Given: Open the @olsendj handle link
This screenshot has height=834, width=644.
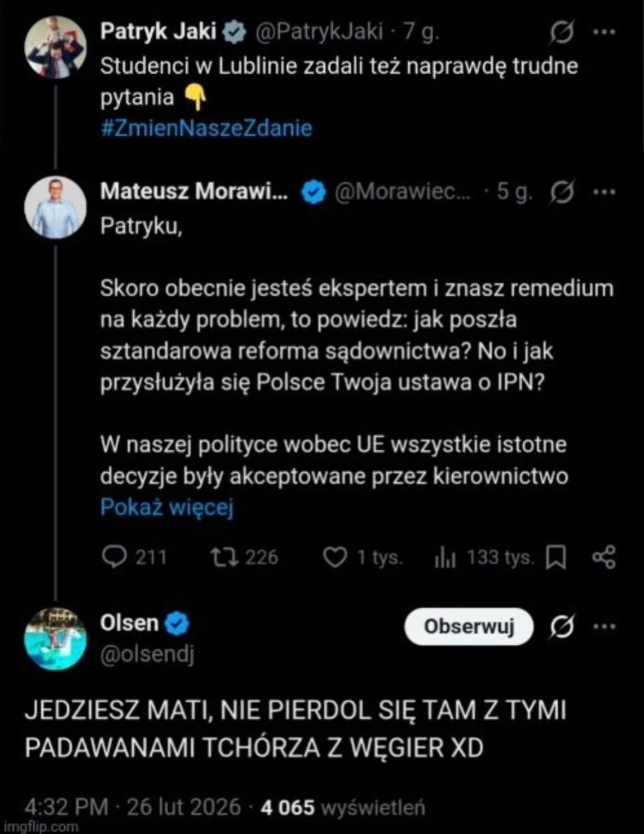Looking at the screenshot, I should click(147, 654).
